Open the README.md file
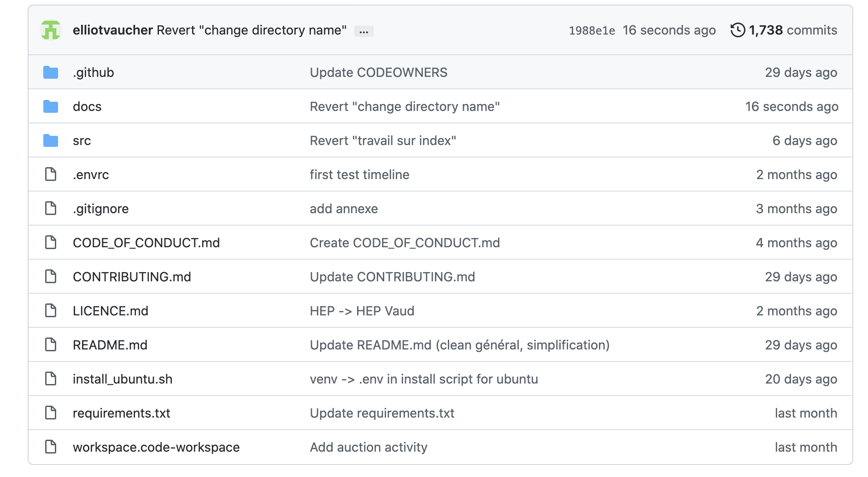The height and width of the screenshot is (477, 868). pyautogui.click(x=110, y=345)
